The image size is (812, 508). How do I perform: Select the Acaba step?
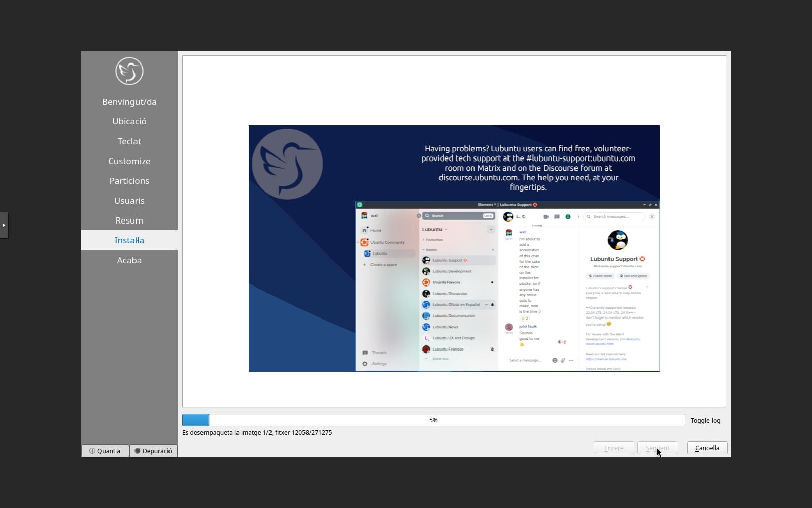point(129,260)
